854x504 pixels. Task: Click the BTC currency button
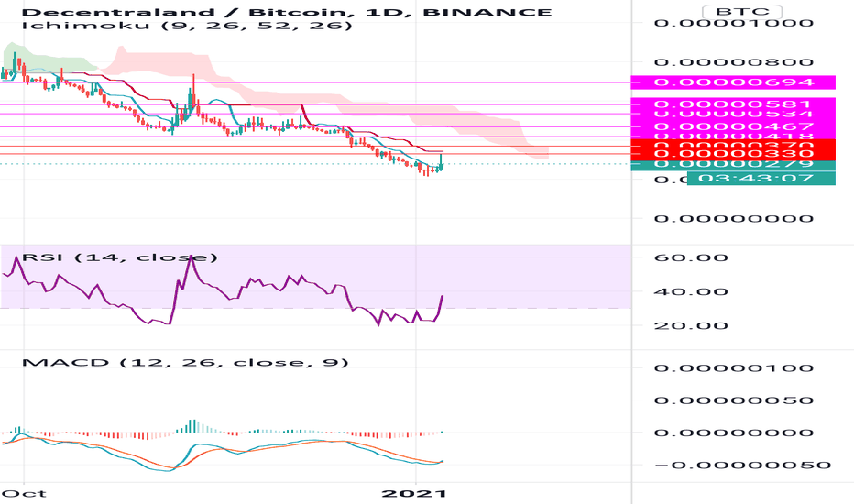pos(742,11)
